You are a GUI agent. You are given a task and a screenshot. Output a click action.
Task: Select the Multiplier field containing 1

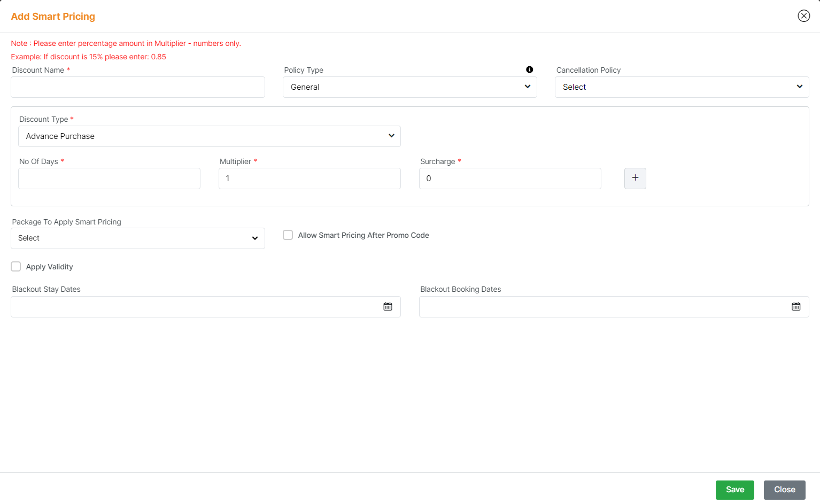[310, 178]
